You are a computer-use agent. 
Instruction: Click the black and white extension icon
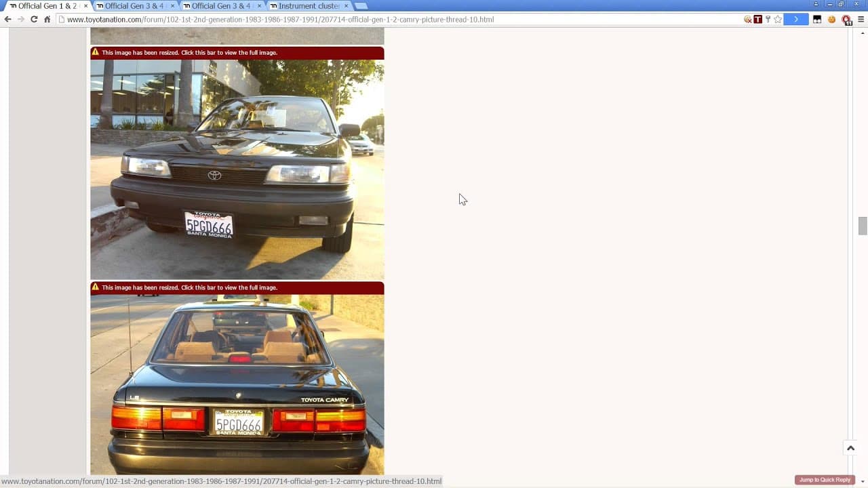817,20
